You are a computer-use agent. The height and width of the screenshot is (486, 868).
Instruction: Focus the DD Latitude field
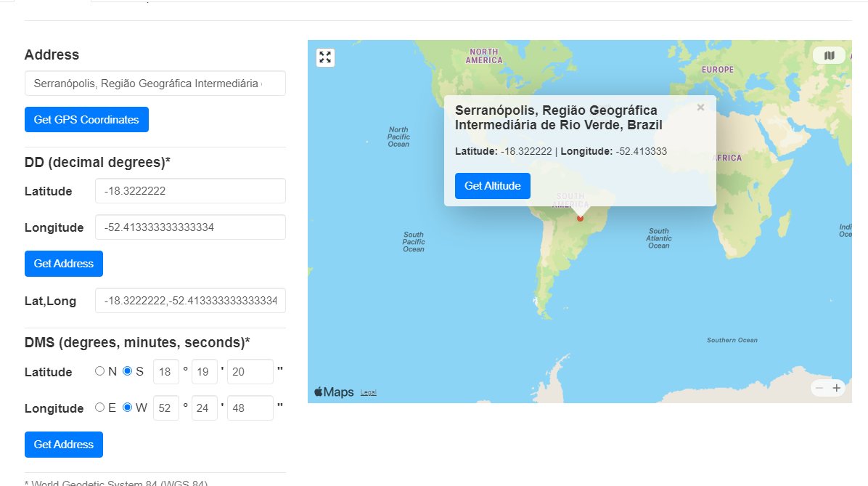click(x=190, y=190)
